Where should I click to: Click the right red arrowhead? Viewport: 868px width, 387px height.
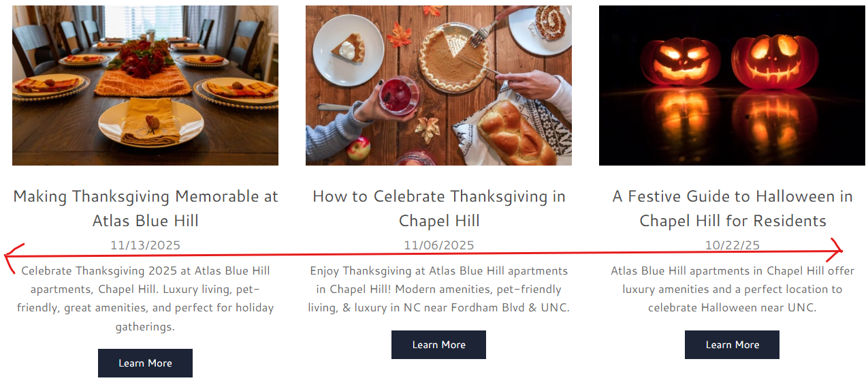[x=839, y=250]
